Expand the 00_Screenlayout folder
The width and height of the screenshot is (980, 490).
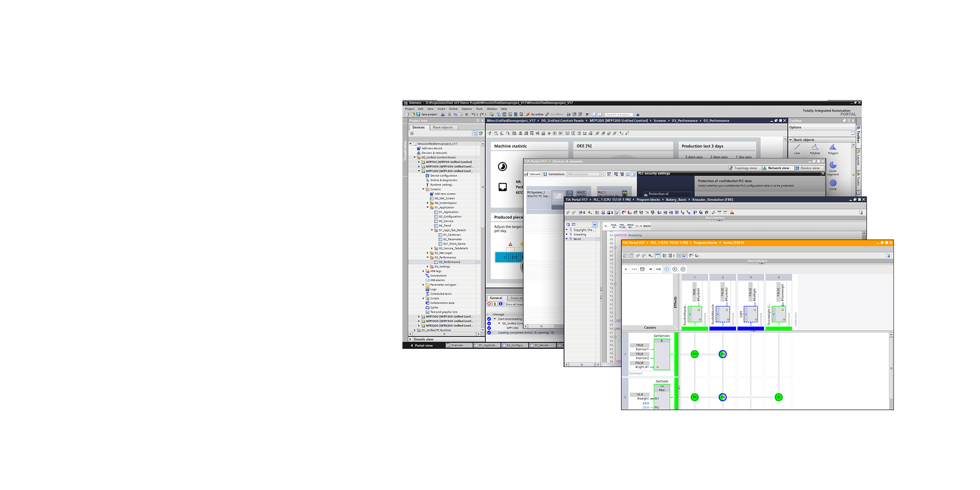[x=427, y=203]
